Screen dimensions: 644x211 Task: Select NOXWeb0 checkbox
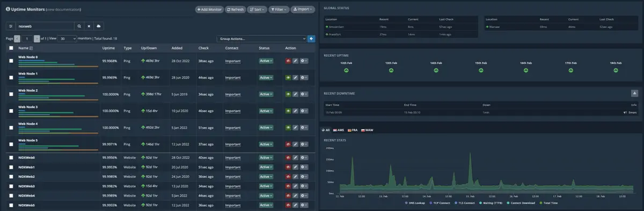tap(11, 158)
